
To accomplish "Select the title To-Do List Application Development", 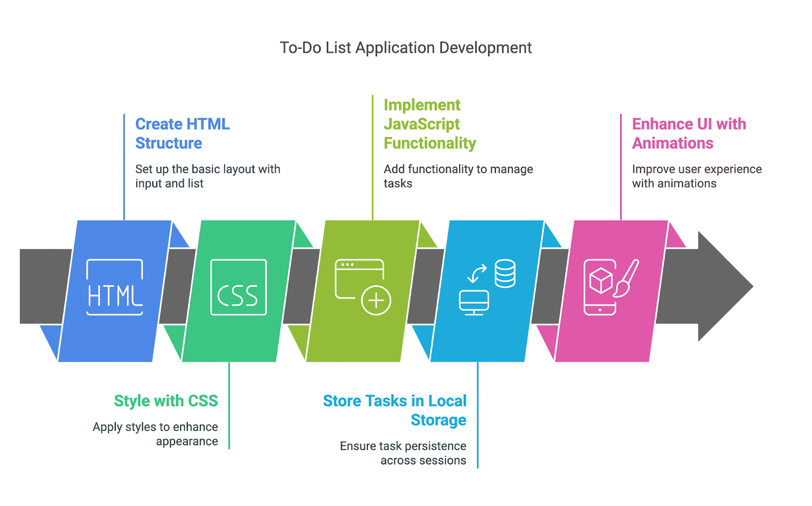I will pos(405,48).
